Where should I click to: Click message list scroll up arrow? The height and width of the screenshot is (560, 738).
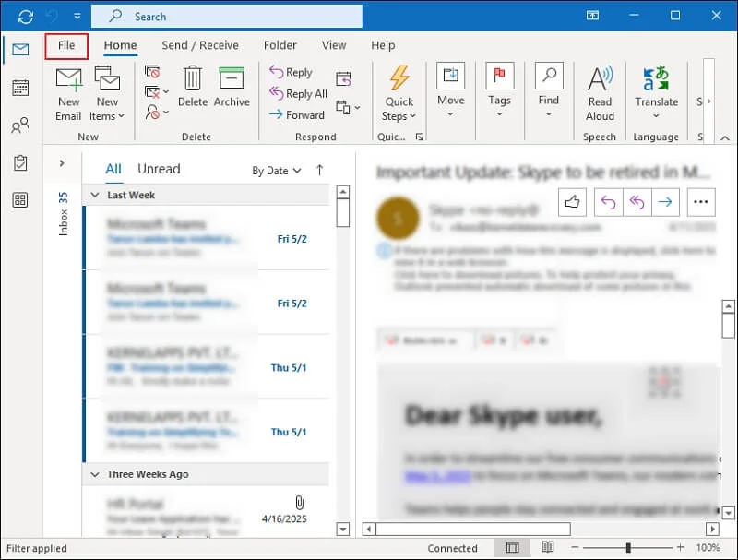343,192
